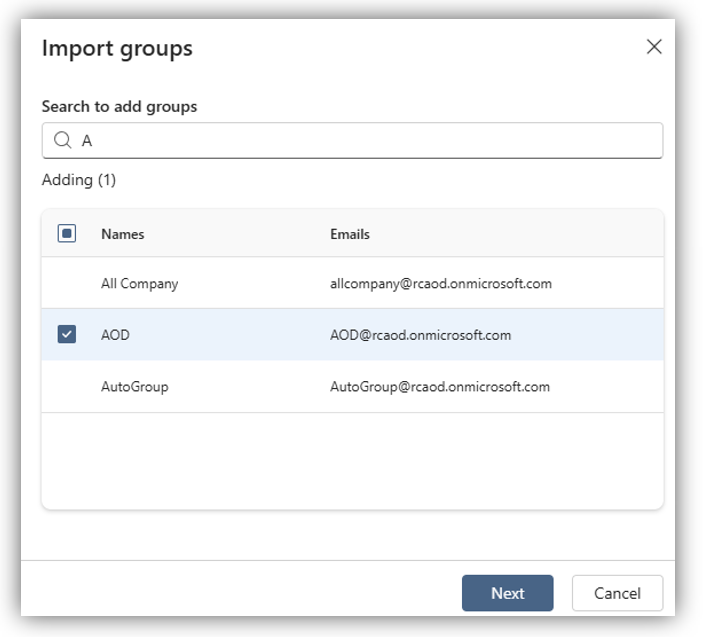This screenshot has width=703, height=637.
Task: Uncheck the AOD group checkbox
Action: tap(67, 335)
